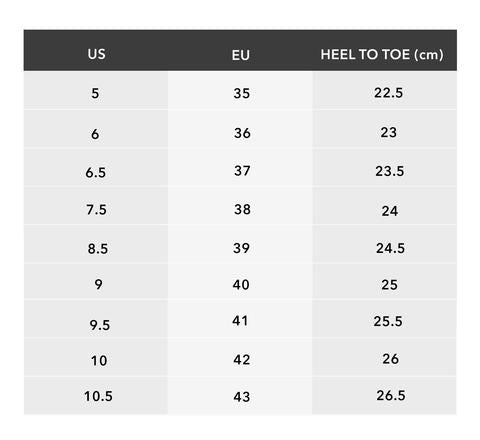Click the EU column header
This screenshot has width=480, height=440.
(241, 55)
